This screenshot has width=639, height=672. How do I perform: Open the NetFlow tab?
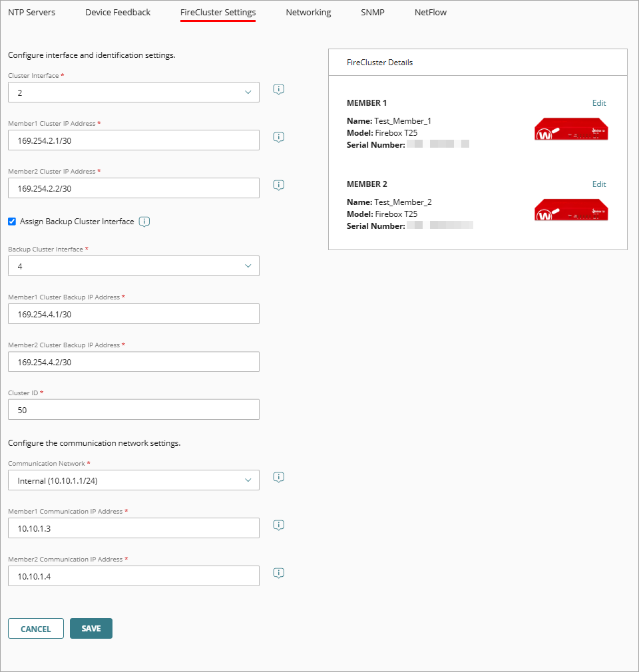tap(430, 12)
